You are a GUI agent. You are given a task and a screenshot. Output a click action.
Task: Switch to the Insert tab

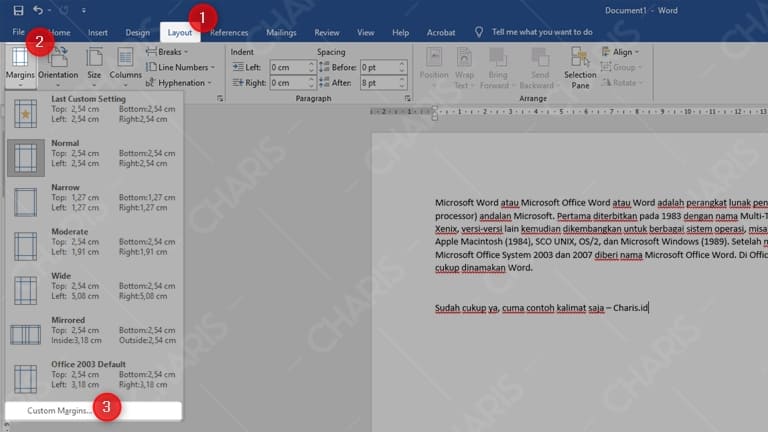(x=97, y=32)
